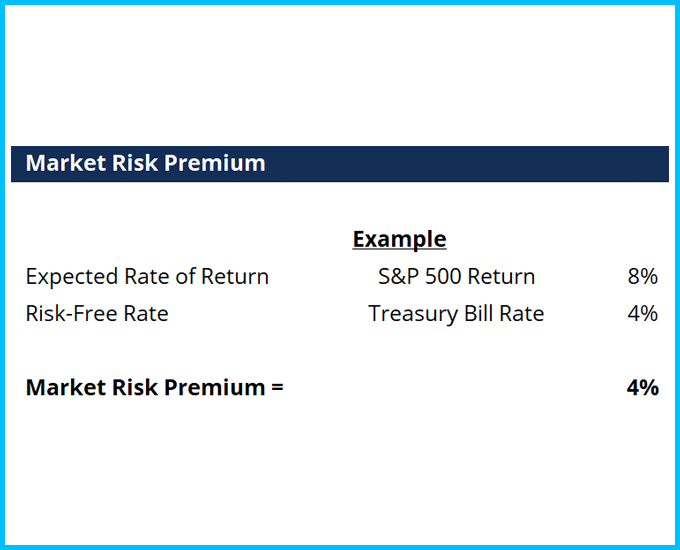This screenshot has width=680, height=550.
Task: Select the "Risk-Free Rate" row label
Action: point(97,314)
